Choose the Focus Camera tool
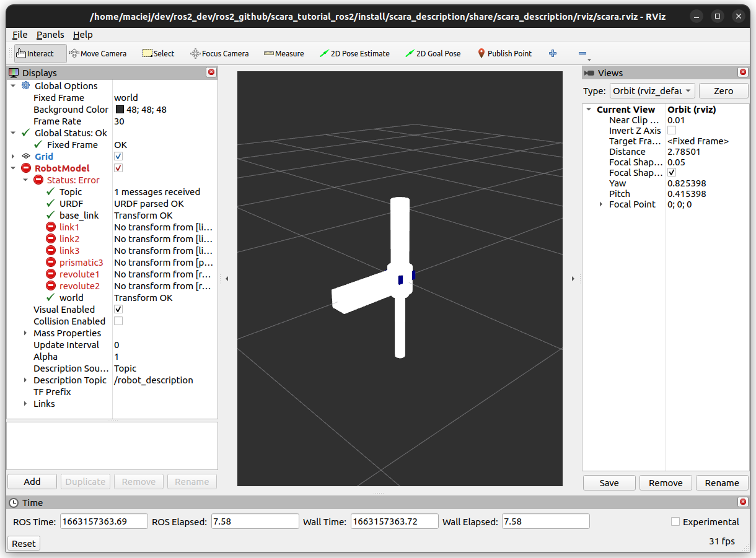The width and height of the screenshot is (756, 558). [219, 53]
